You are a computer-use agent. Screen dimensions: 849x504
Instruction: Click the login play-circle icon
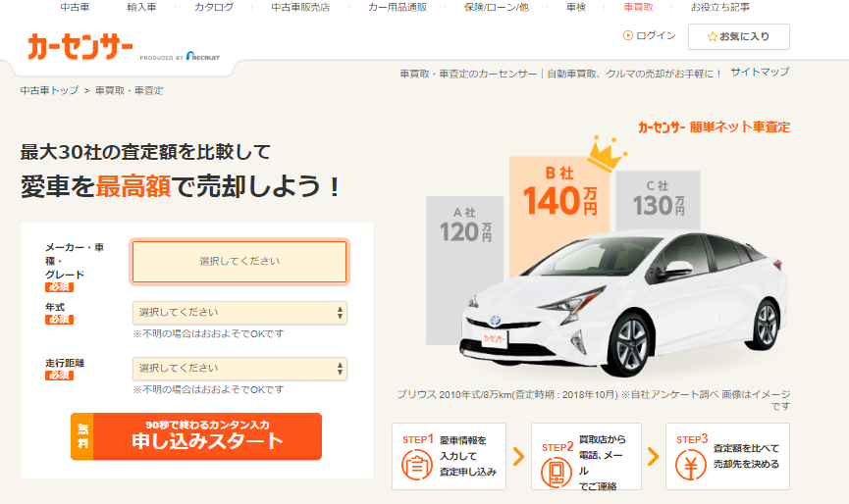(x=627, y=35)
